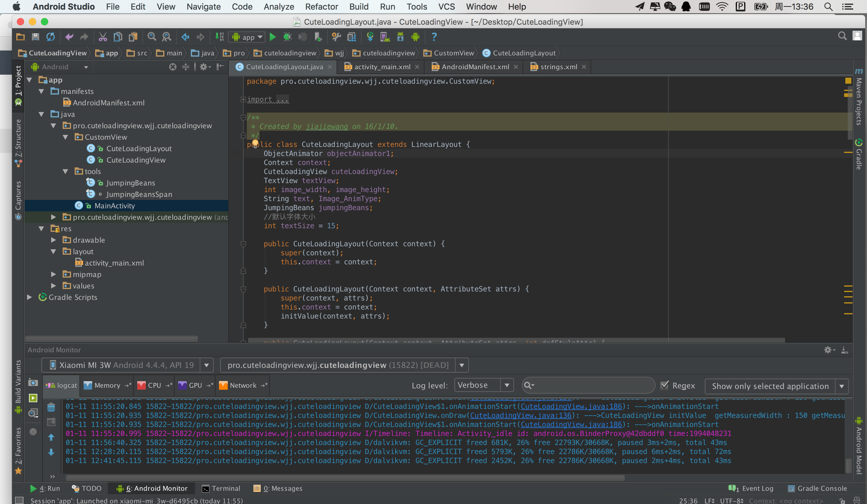Open the Android Device Monitor icon
The image size is (867, 504).
tap(415, 37)
